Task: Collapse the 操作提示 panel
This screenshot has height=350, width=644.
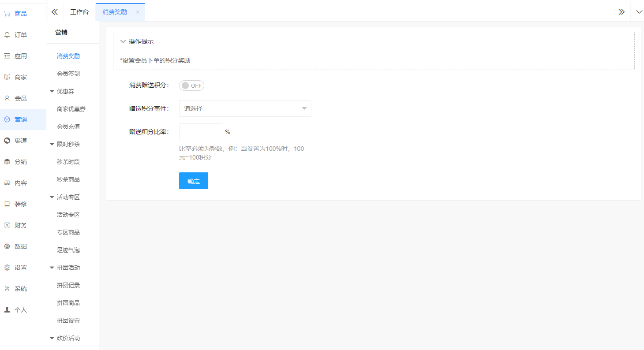Action: coord(123,41)
